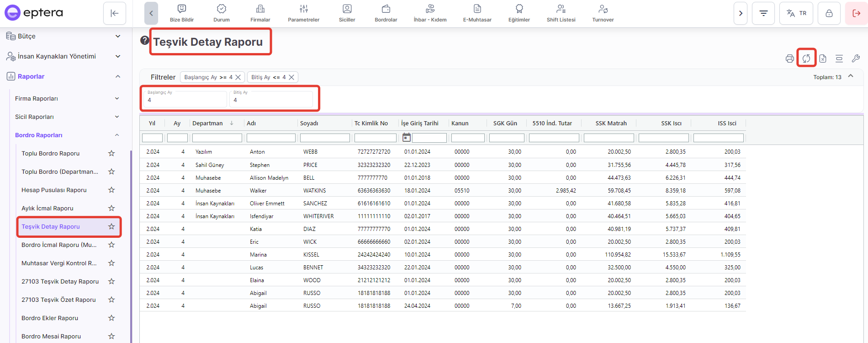Favorite the Toplu Bordro Raporu star
The width and height of the screenshot is (868, 343).
coord(111,153)
